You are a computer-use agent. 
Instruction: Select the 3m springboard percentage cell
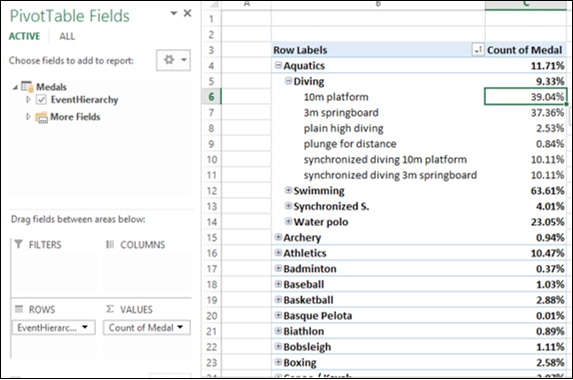[526, 113]
